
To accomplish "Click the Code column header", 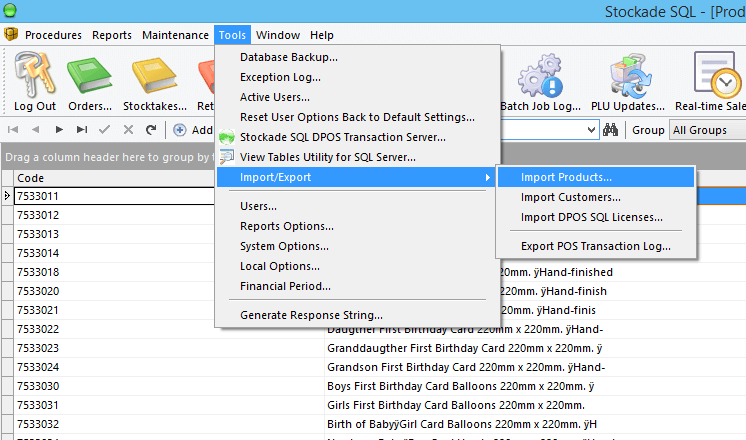I will pos(114,178).
